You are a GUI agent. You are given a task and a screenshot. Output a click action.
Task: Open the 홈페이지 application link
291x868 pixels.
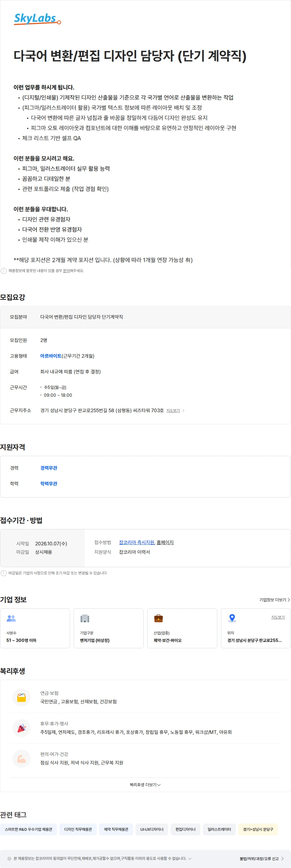pyautogui.click(x=165, y=542)
